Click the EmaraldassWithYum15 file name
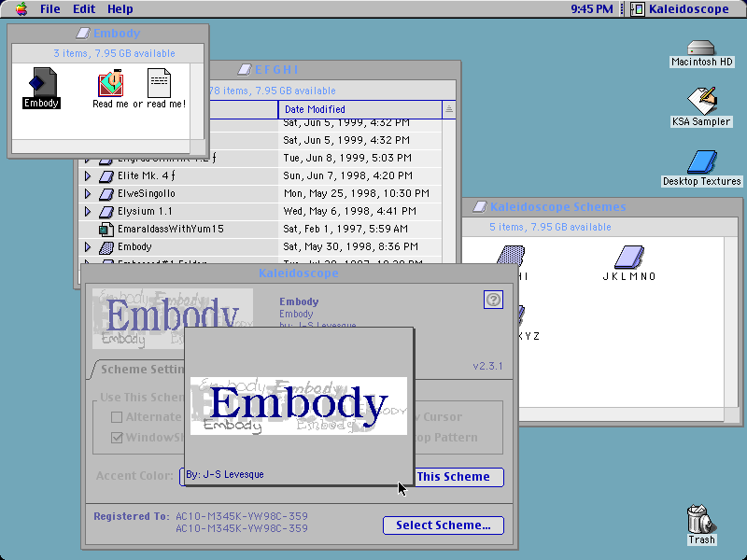The width and height of the screenshot is (747, 560). [x=171, y=229]
